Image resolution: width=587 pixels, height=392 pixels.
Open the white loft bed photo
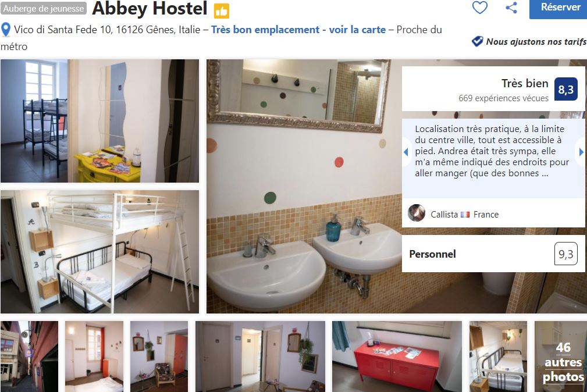click(99, 252)
